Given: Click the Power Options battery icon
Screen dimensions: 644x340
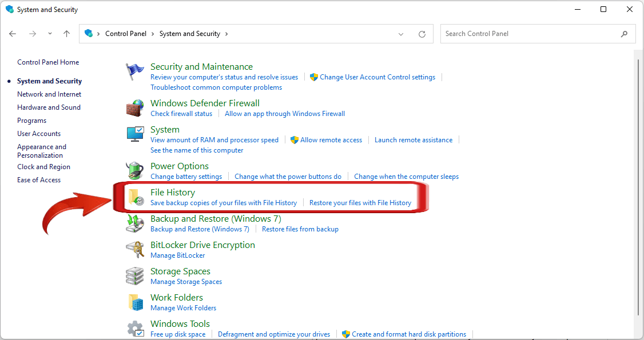Looking at the screenshot, I should click(x=135, y=170).
